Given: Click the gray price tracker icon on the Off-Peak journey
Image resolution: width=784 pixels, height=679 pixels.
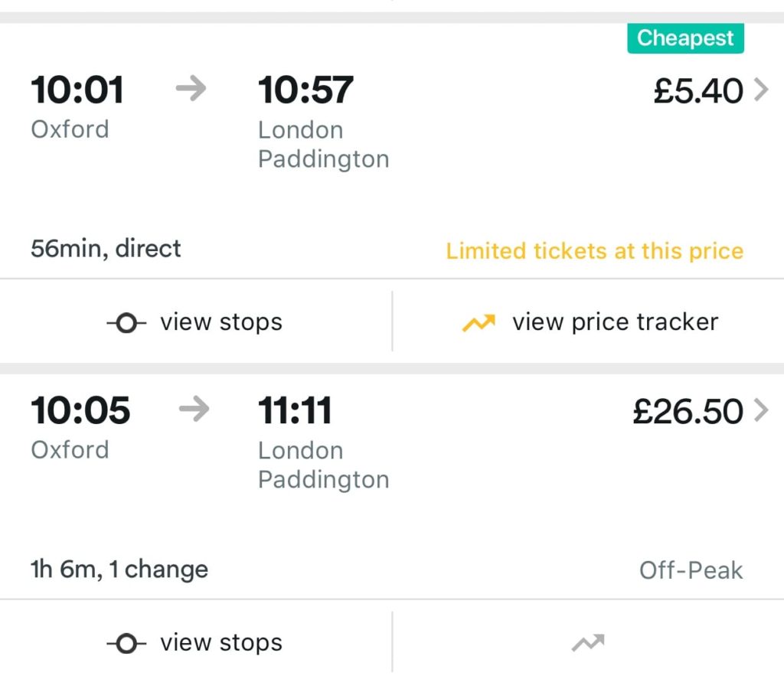Looking at the screenshot, I should [x=587, y=643].
